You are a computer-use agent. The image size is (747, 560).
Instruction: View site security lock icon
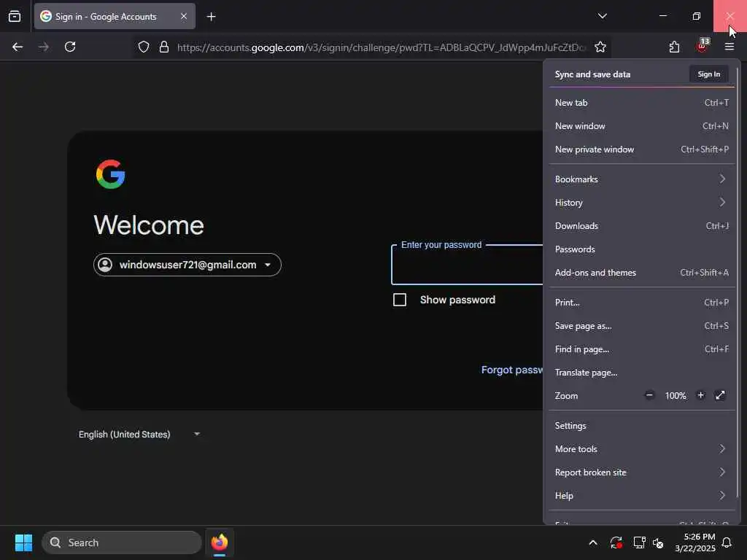tap(164, 47)
